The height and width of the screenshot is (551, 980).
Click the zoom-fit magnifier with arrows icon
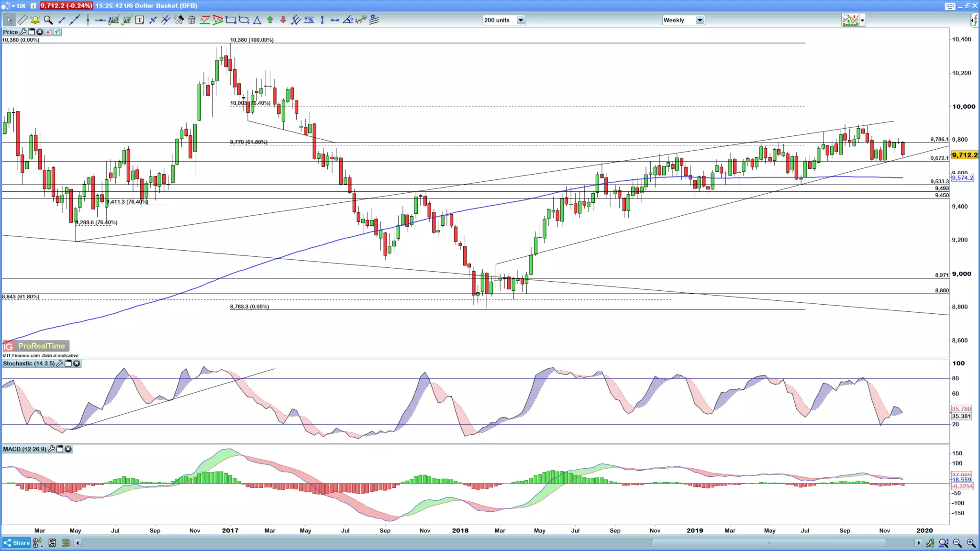(x=944, y=543)
